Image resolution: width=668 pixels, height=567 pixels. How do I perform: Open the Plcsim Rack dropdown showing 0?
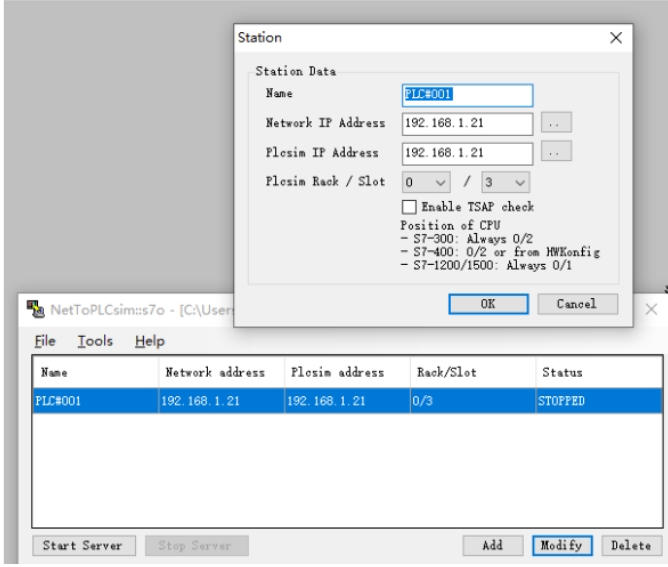[426, 182]
